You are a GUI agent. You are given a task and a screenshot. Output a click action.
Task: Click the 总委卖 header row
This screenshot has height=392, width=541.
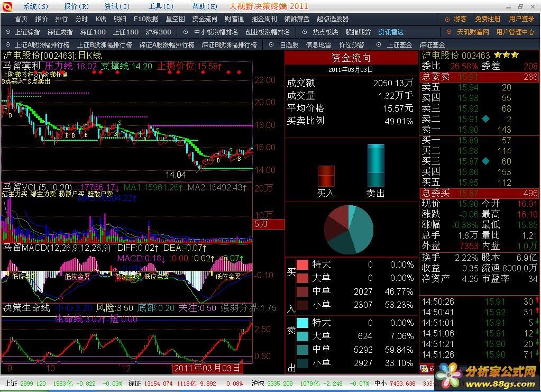coord(479,77)
